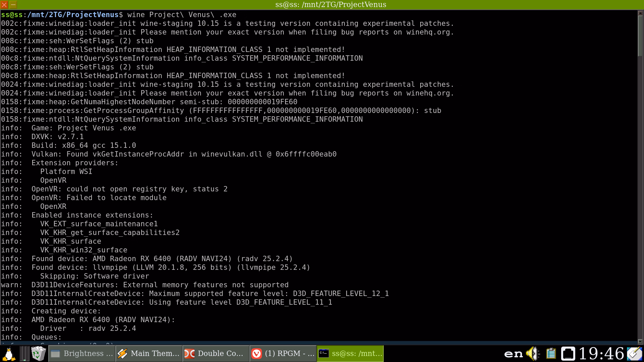Screen dimensions: 644x362
Task: Open the clipboard manager tray icon
Action: click(551, 354)
